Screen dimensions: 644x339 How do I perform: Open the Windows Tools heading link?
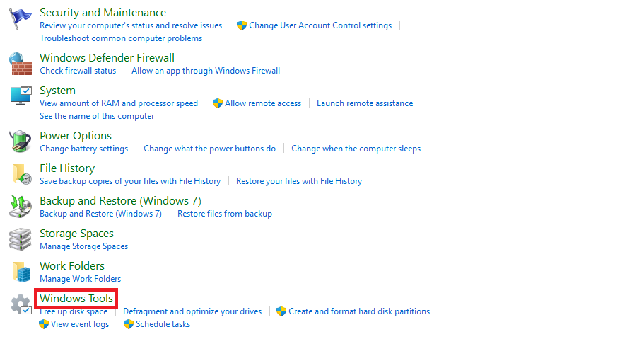76,299
